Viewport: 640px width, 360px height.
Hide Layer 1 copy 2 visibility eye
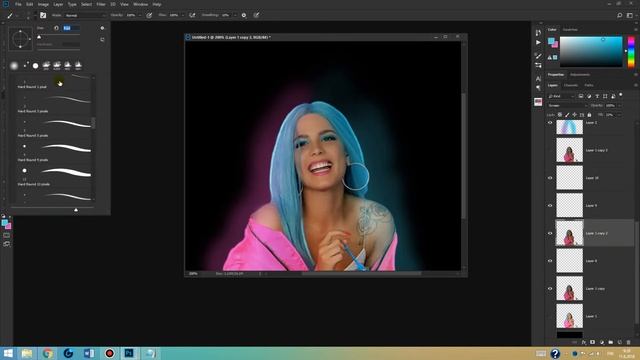tap(550, 233)
